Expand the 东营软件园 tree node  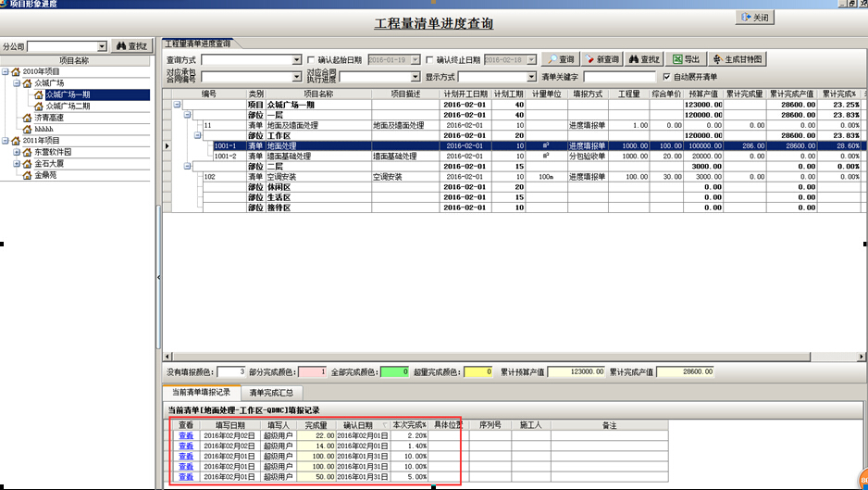16,152
